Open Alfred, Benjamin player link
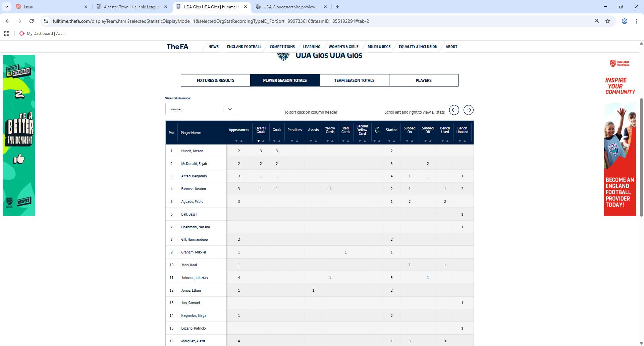The width and height of the screenshot is (644, 346). click(x=194, y=176)
